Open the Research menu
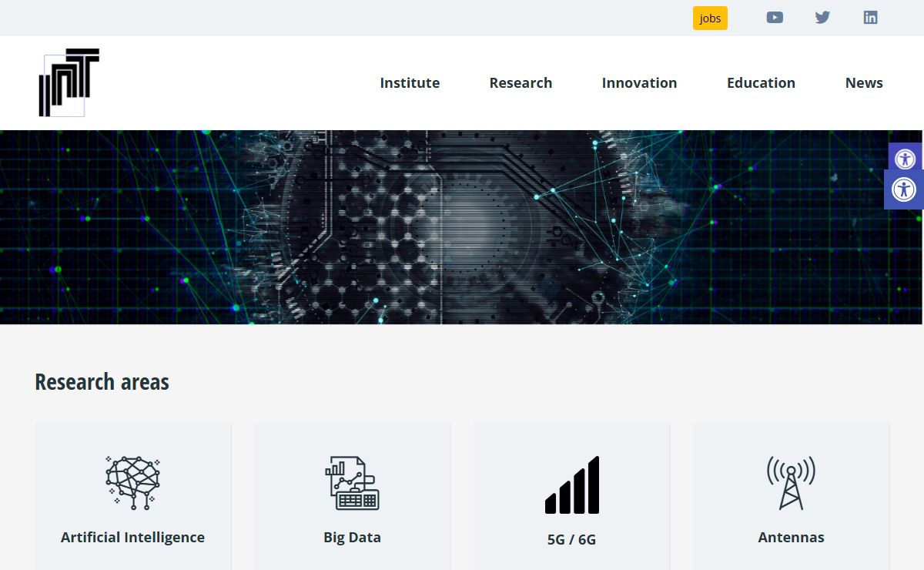Viewport: 924px width, 570px height. tap(521, 83)
